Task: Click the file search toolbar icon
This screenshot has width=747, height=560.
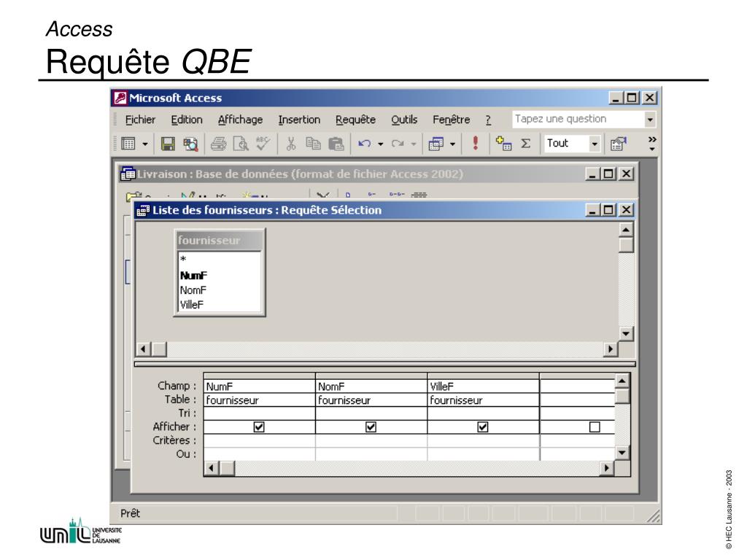Action: pos(190,144)
